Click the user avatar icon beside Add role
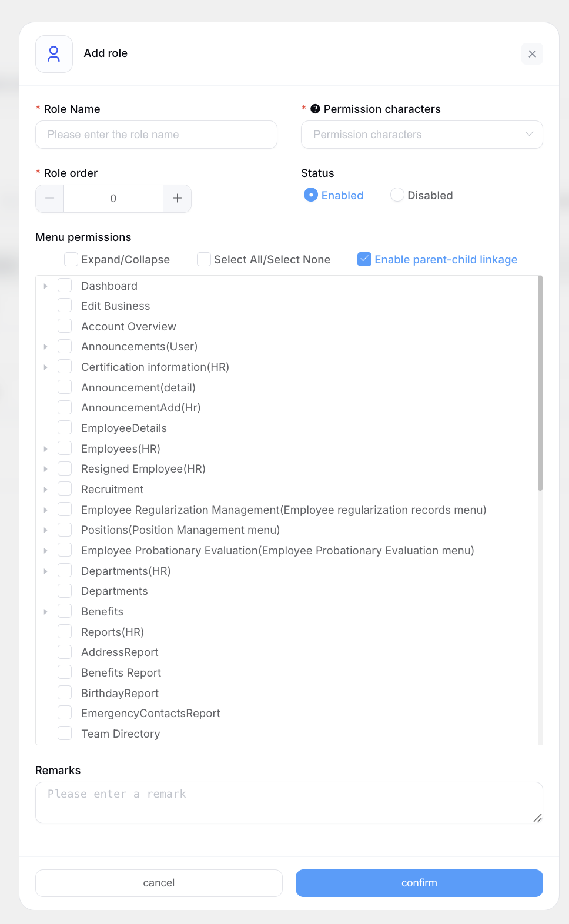 tap(54, 54)
